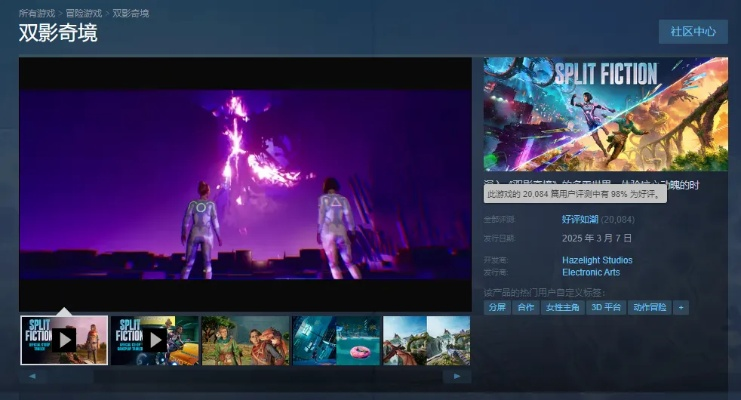Image resolution: width=741 pixels, height=400 pixels.
Task: Play the second Split Fiction trailer thumbnail
Action: pyautogui.click(x=155, y=340)
